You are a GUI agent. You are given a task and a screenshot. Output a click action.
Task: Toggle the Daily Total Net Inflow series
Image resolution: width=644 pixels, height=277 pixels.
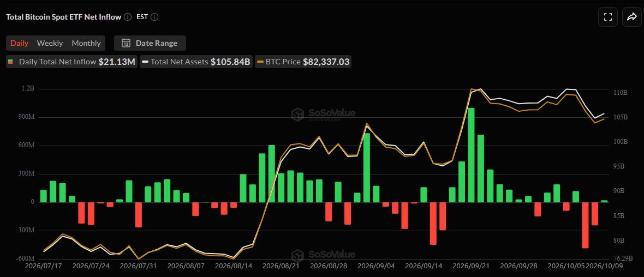(x=71, y=62)
